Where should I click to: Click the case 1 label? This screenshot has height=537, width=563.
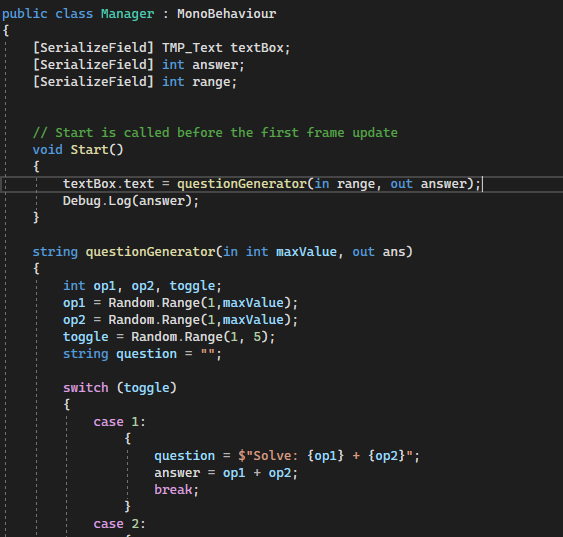point(120,422)
